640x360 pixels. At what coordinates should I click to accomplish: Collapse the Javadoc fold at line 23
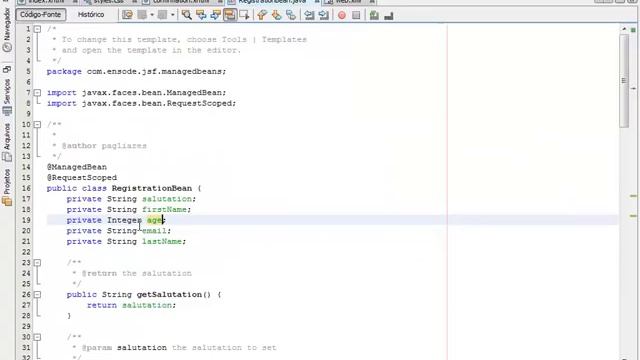tap(37, 262)
